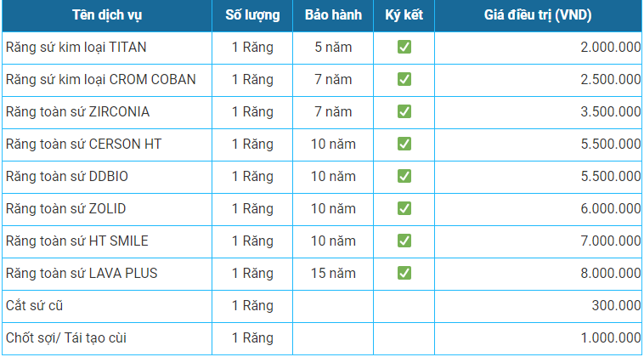
Task: Click the 'Cắt sứ cũ' service row
Action: pyautogui.click(x=322, y=306)
